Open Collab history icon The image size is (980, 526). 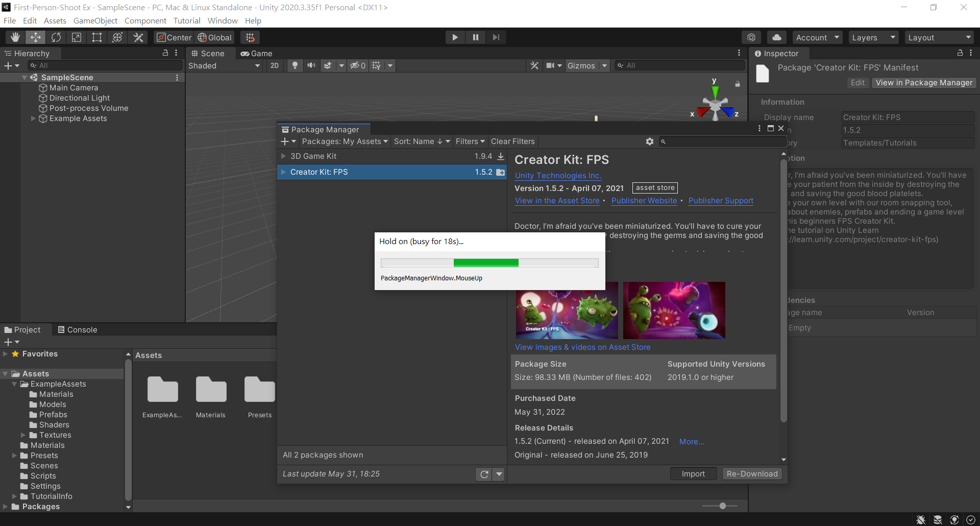[x=751, y=37]
